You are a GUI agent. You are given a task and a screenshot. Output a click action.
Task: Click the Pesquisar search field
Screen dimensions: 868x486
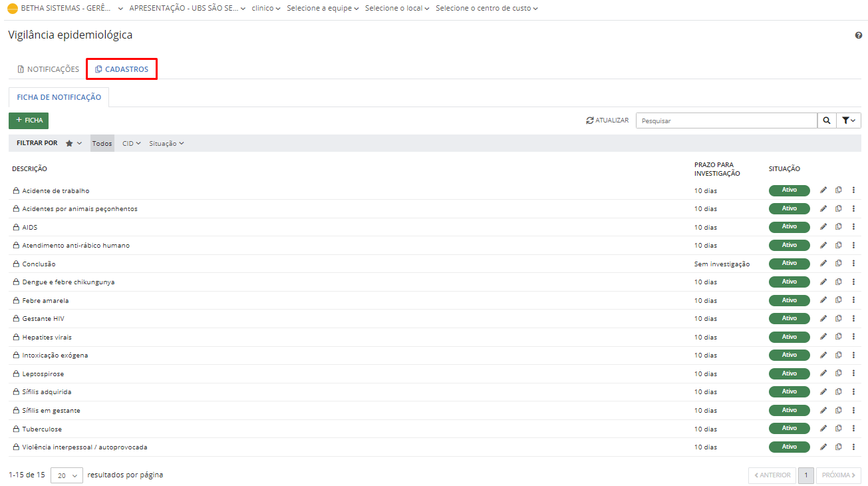coord(726,121)
